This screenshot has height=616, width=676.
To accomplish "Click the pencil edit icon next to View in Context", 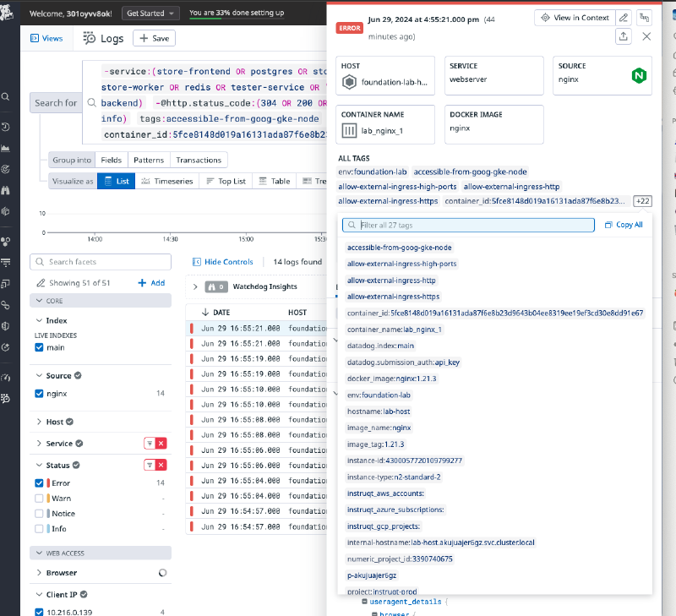I will (x=622, y=18).
